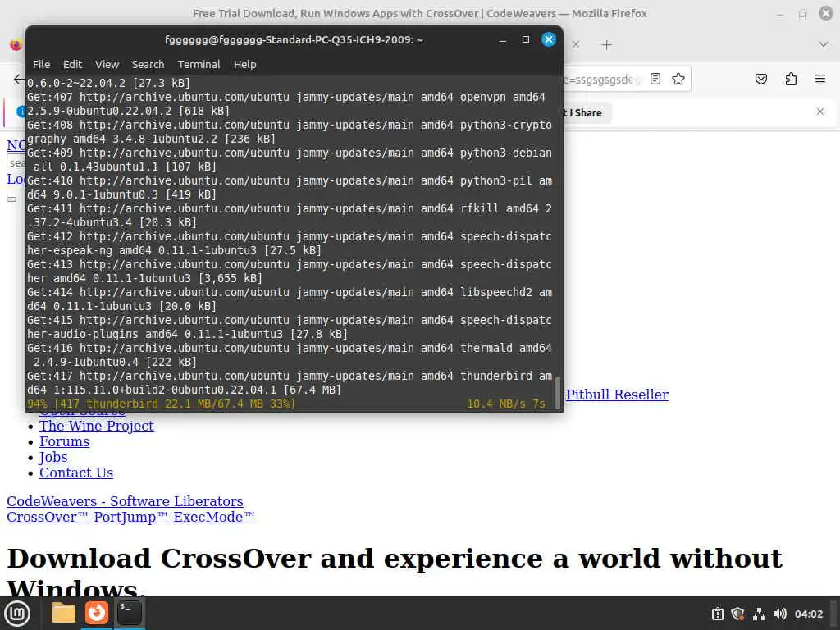Open the terminal Search menu
This screenshot has height=630, width=840.
148,64
